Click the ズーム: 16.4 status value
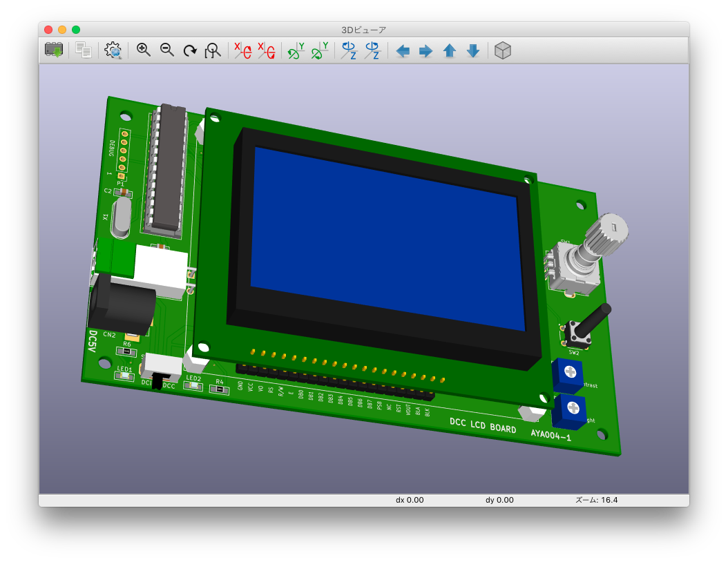 [597, 500]
